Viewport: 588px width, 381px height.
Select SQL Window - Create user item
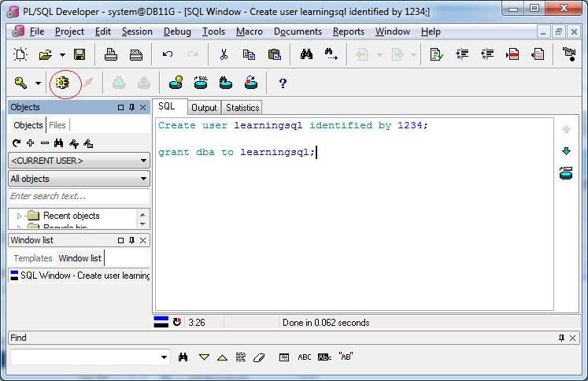pos(80,276)
